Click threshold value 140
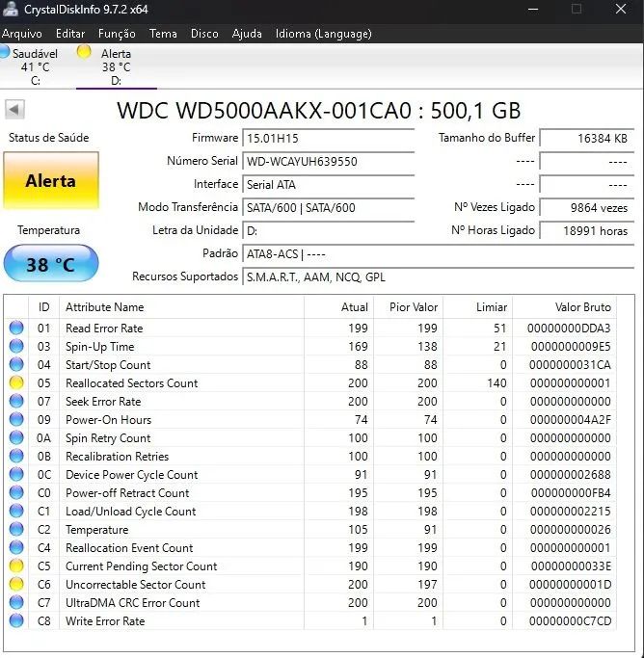This screenshot has width=644, height=658. (x=496, y=383)
